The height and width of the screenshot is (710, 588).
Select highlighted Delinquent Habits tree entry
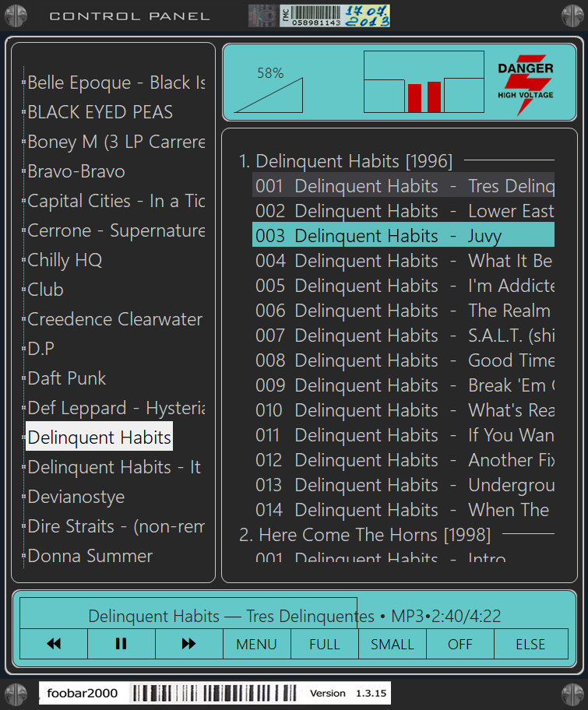point(99,436)
